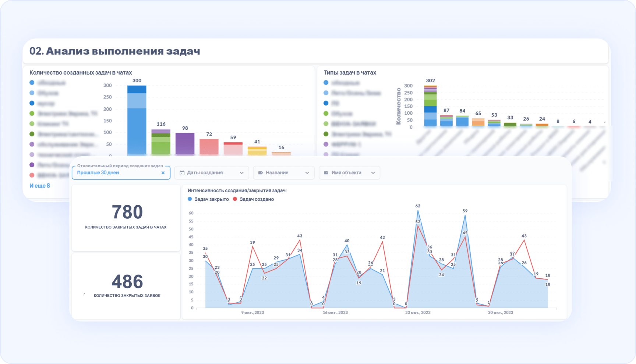Hide the purple legend entry in left chart
Viewport: 636px width, 364px height.
31,144
